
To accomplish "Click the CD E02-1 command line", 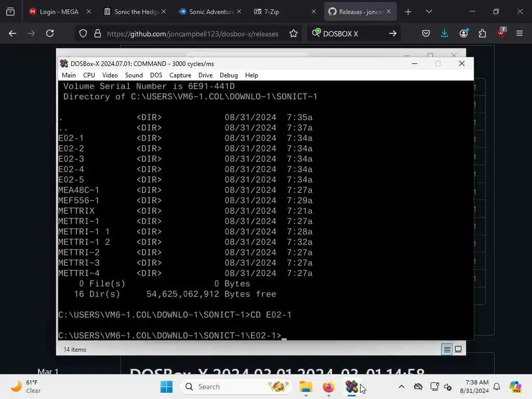I will point(175,315).
